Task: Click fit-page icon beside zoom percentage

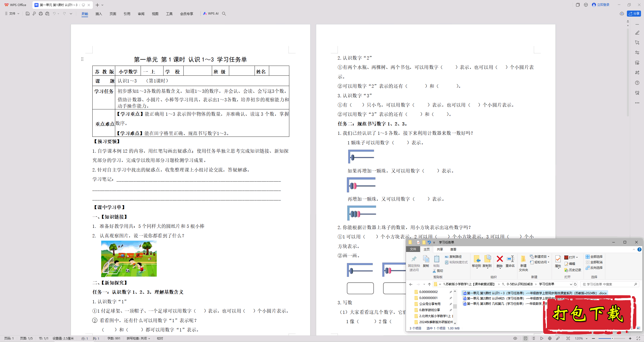Action: tap(568, 338)
